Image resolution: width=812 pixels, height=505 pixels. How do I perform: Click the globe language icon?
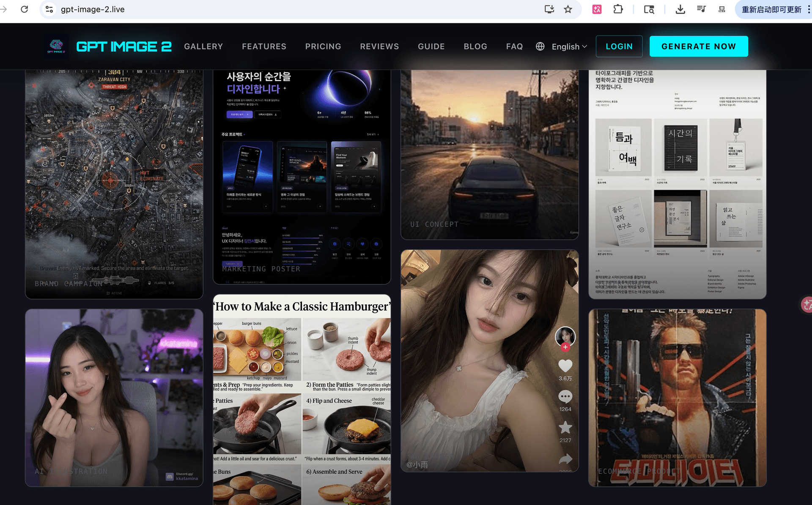click(540, 46)
